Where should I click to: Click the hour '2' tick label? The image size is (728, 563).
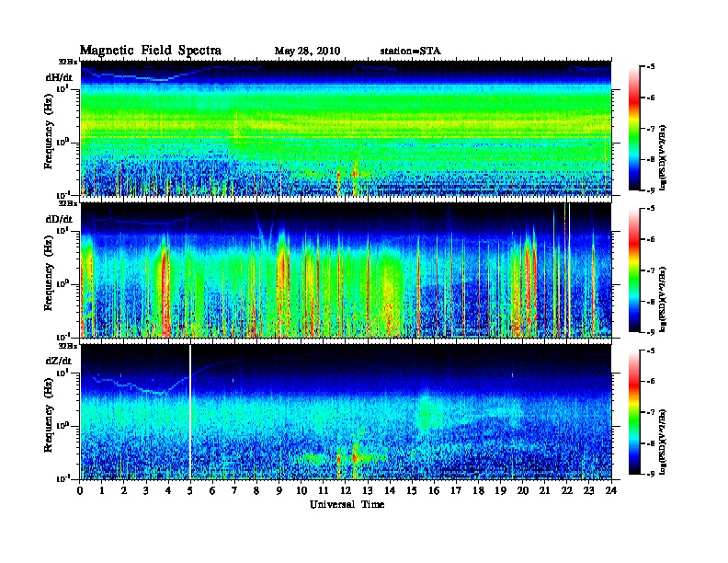(124, 491)
